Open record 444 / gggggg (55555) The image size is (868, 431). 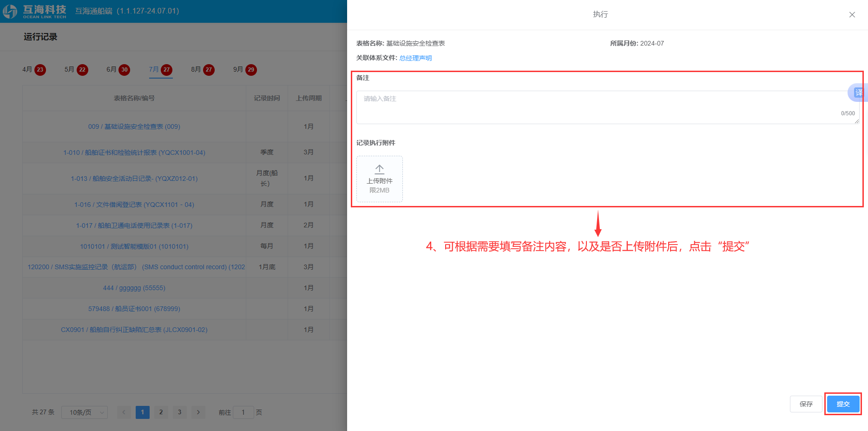click(x=134, y=288)
